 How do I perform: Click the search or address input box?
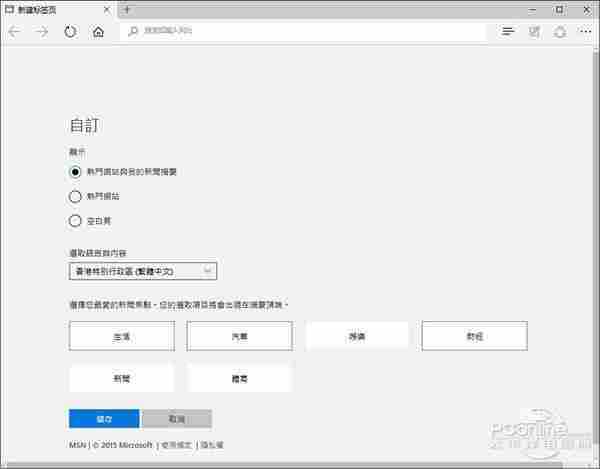(305, 32)
